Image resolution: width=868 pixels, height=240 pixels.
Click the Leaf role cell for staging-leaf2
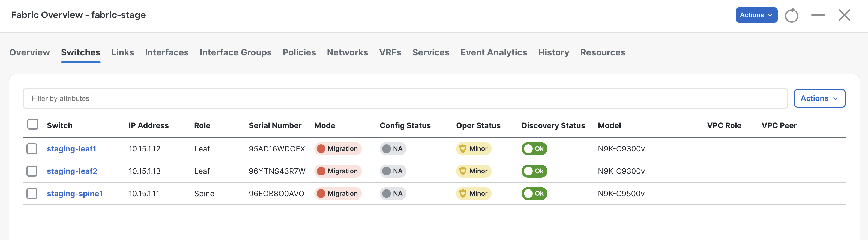tap(202, 171)
